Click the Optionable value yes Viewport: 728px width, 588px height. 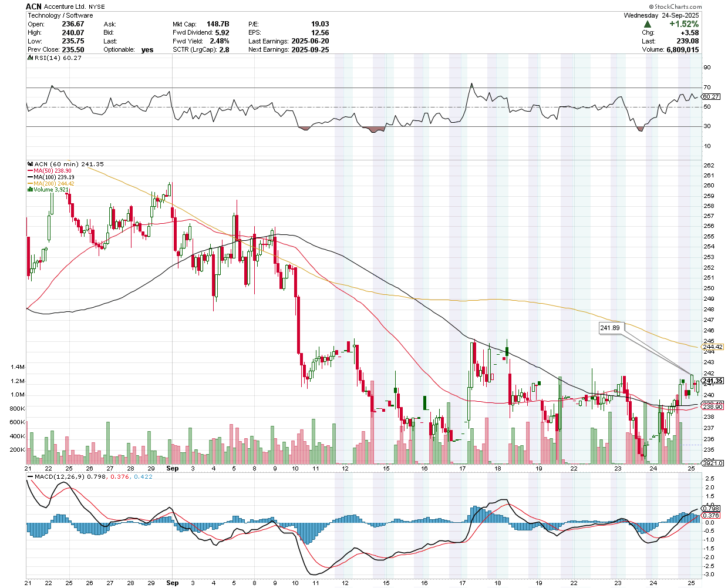coord(147,50)
